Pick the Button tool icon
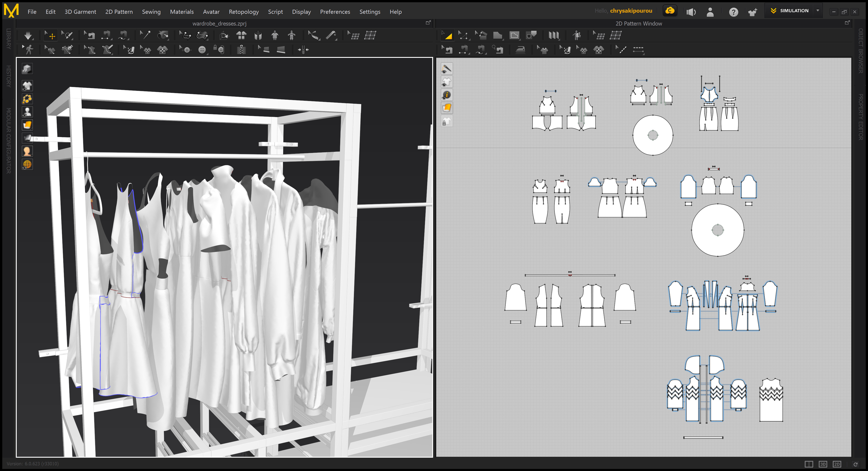Viewport: 868px width, 471px height. [202, 50]
